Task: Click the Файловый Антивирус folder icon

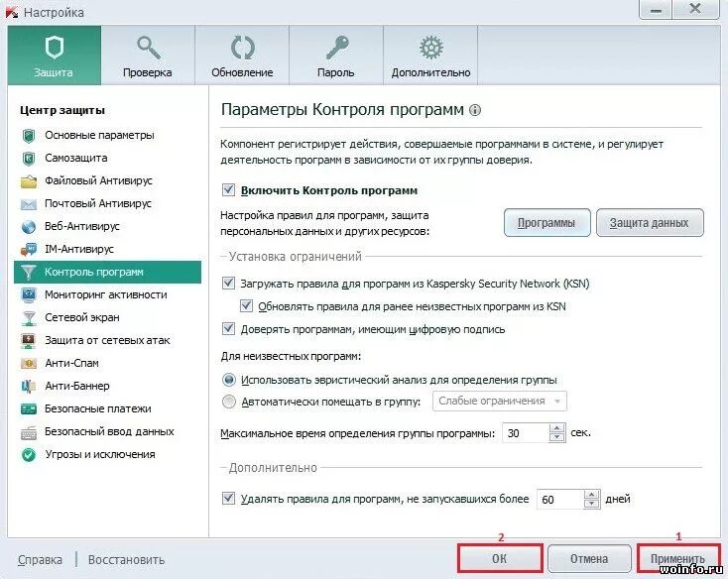Action: click(29, 180)
